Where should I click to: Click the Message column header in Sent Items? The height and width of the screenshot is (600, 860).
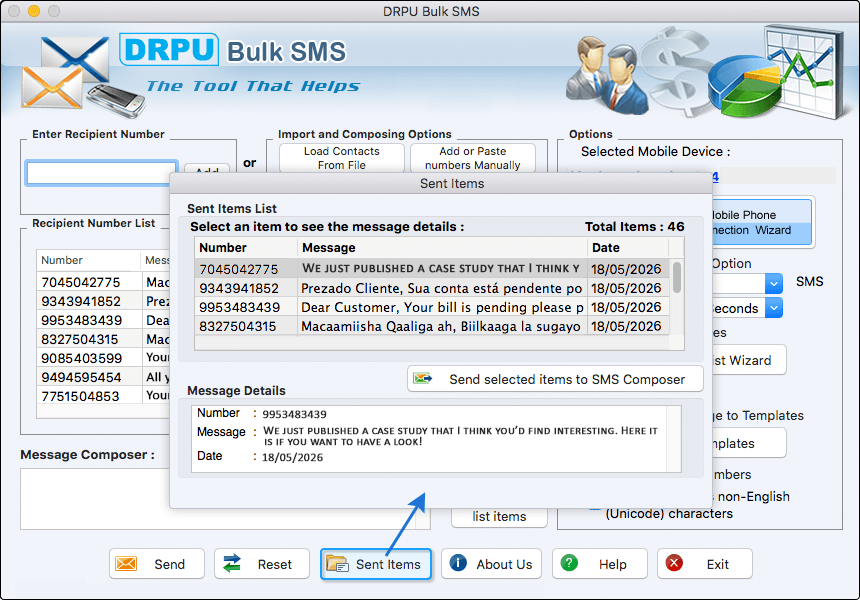pyautogui.click(x=442, y=247)
